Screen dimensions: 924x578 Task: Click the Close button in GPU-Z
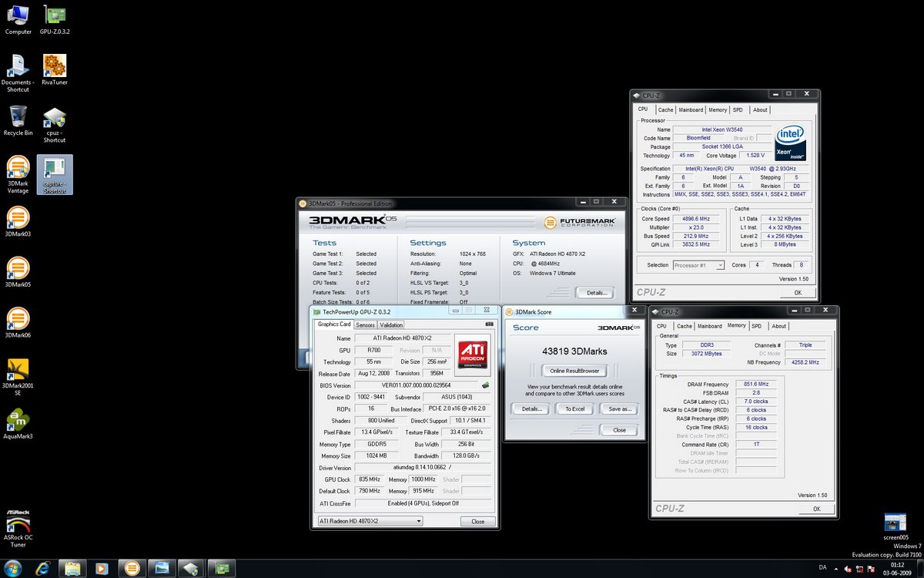tap(477, 522)
